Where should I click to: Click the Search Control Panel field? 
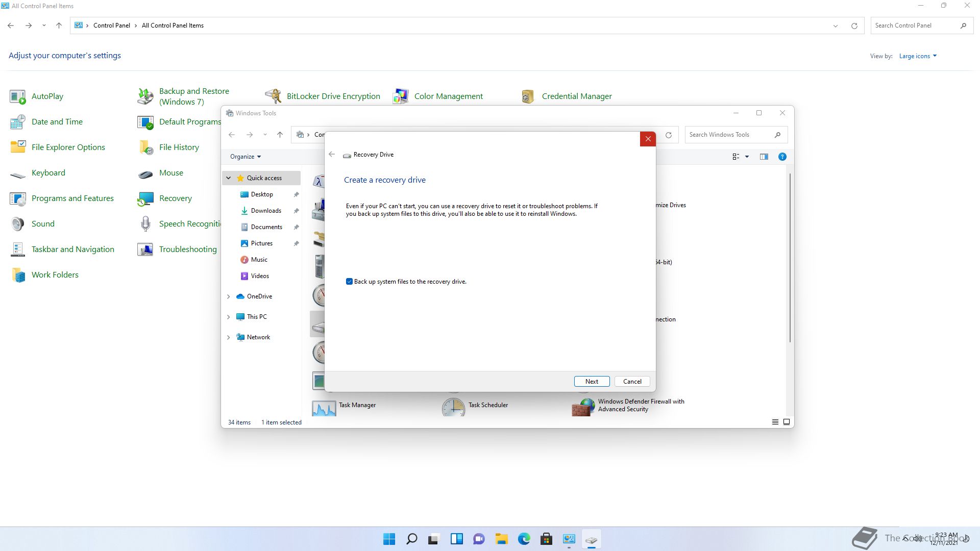[x=914, y=26]
